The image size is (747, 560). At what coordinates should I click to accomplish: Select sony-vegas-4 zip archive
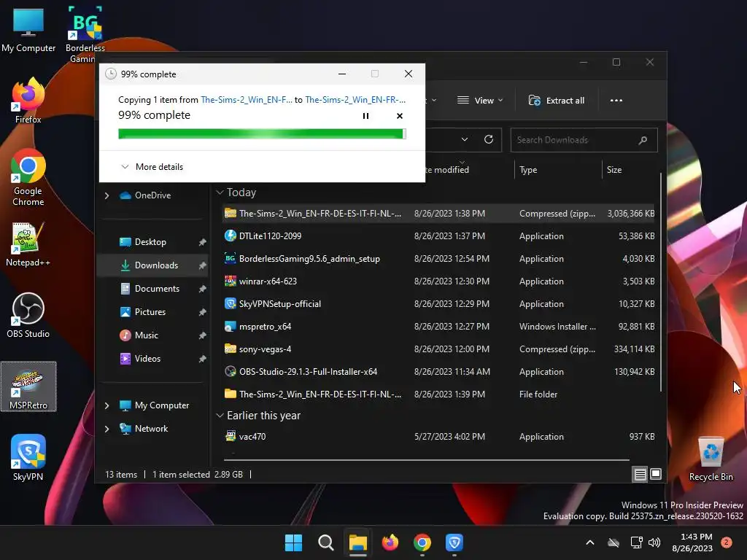[439, 349]
